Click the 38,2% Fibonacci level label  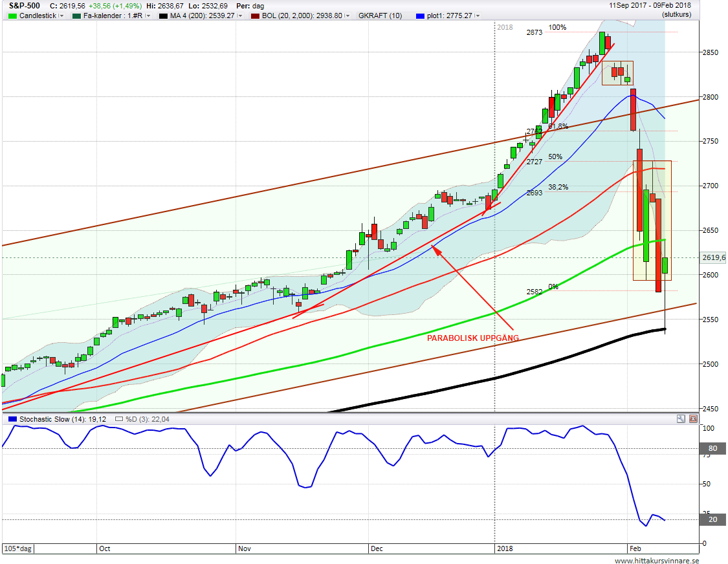pyautogui.click(x=558, y=187)
